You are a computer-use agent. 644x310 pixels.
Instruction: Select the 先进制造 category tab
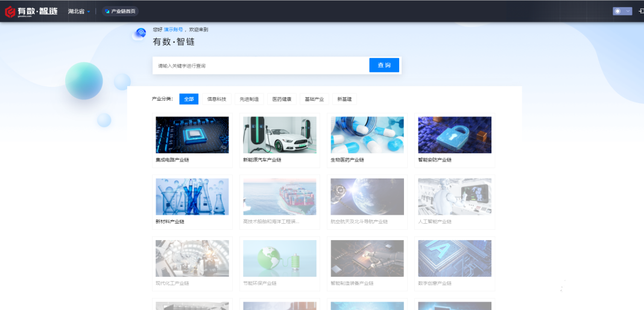tap(249, 99)
